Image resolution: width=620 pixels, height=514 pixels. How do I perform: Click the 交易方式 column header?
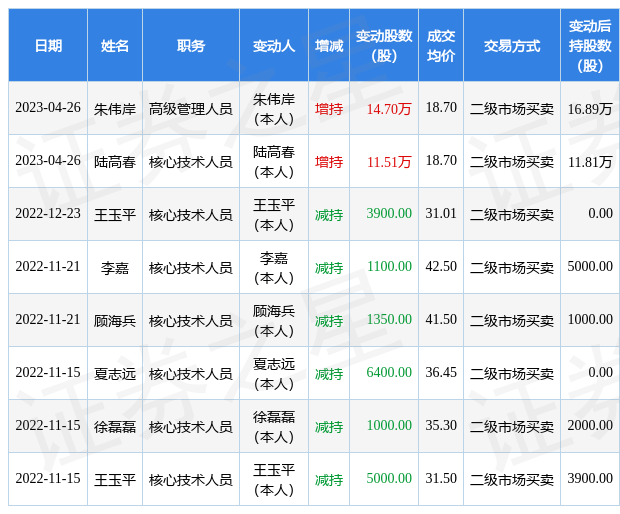tap(512, 46)
